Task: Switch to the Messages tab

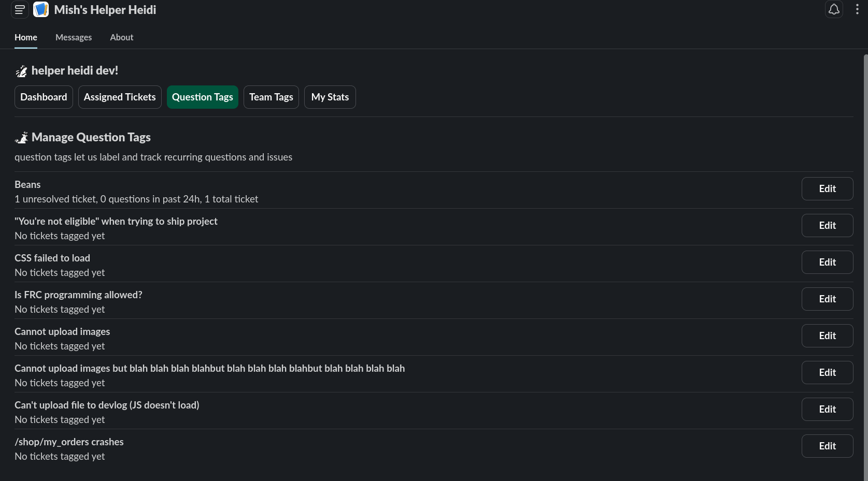Action: (x=74, y=37)
